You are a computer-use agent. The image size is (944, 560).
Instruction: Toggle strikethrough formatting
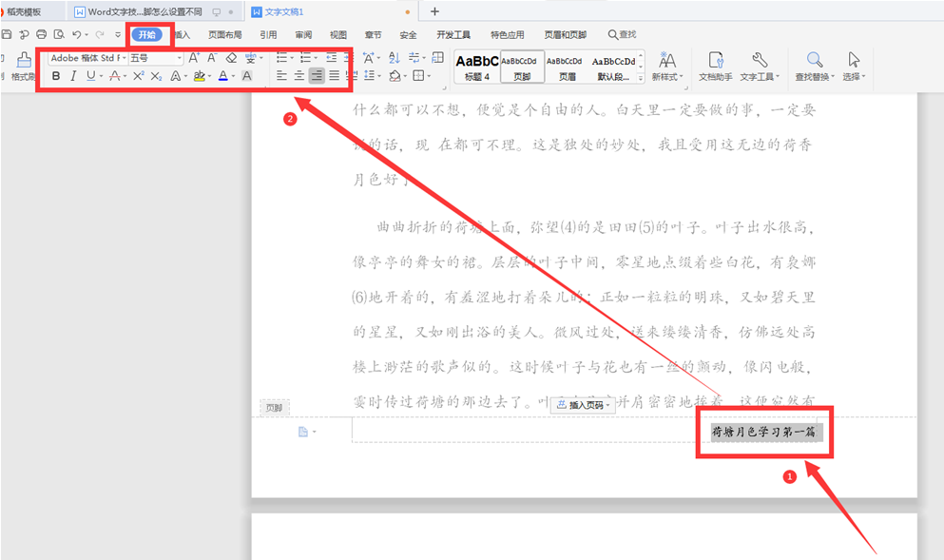[115, 76]
